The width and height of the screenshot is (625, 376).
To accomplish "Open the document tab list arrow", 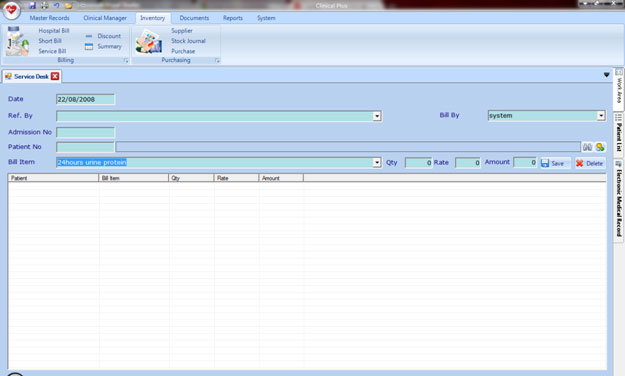I will click(606, 75).
